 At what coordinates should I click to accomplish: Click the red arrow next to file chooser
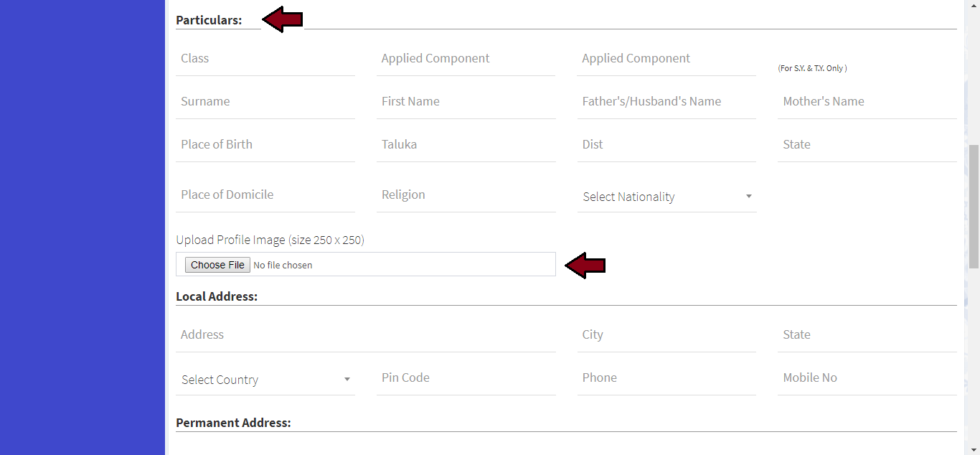coord(585,266)
